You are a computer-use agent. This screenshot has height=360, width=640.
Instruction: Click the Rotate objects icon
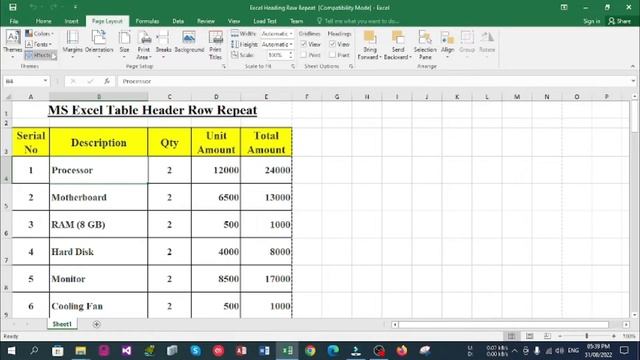(x=487, y=44)
